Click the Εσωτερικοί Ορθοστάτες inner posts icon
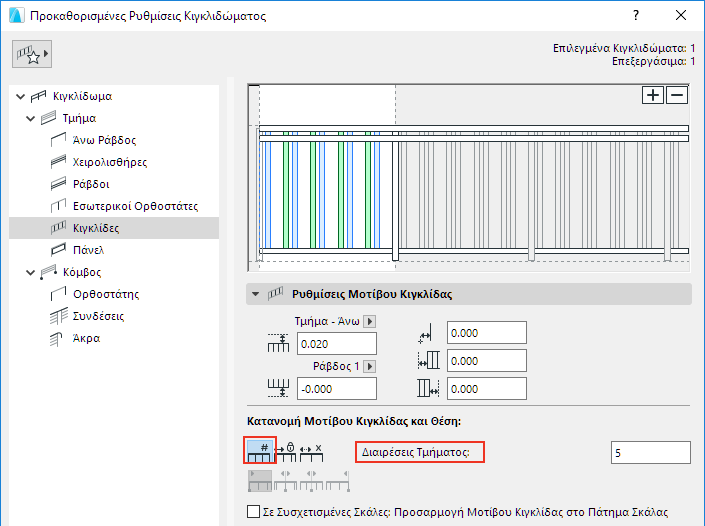The height and width of the screenshot is (526, 705). click(58, 206)
